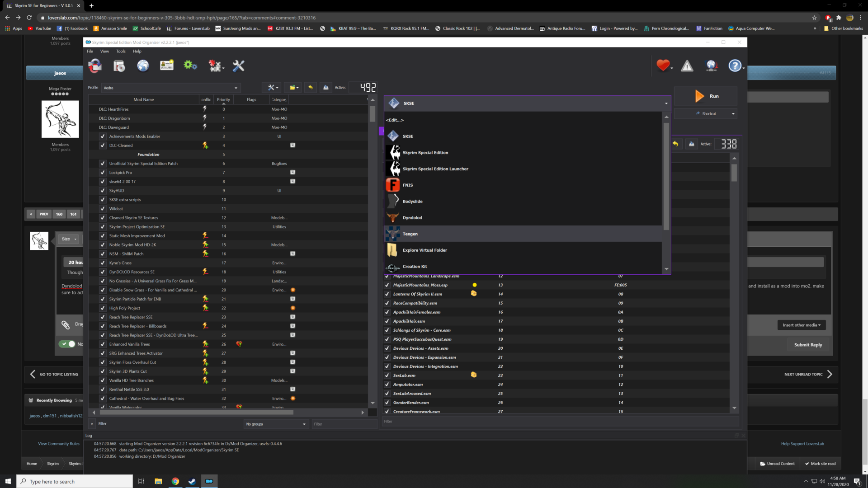The width and height of the screenshot is (868, 488).
Task: Open the View menu
Action: point(104,51)
